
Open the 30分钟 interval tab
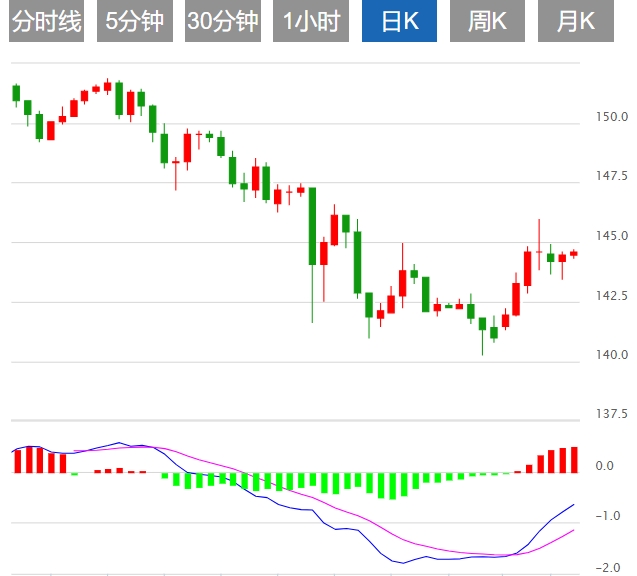(222, 22)
